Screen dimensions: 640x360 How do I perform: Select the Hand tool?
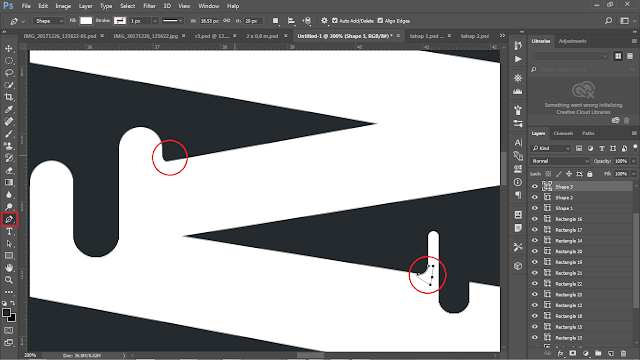tap(9, 268)
